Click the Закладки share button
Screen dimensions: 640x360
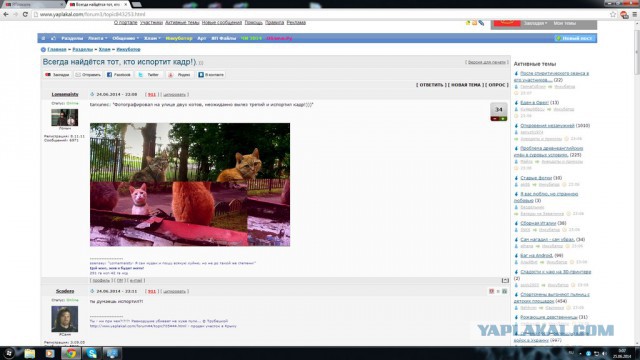(x=57, y=75)
